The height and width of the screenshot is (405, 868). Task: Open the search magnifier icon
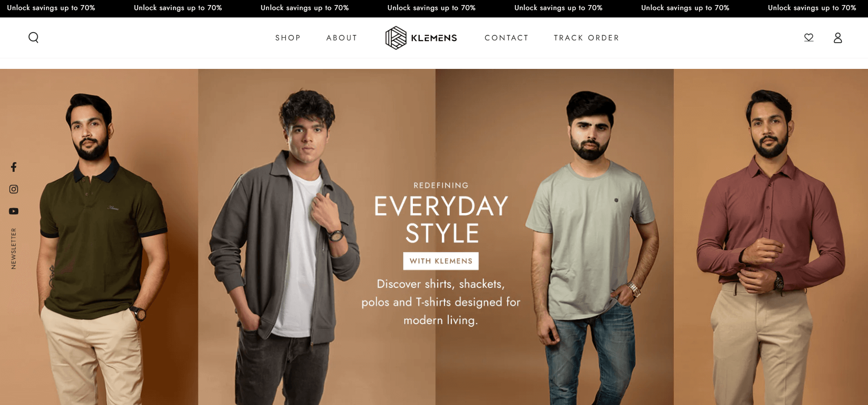[x=34, y=38]
